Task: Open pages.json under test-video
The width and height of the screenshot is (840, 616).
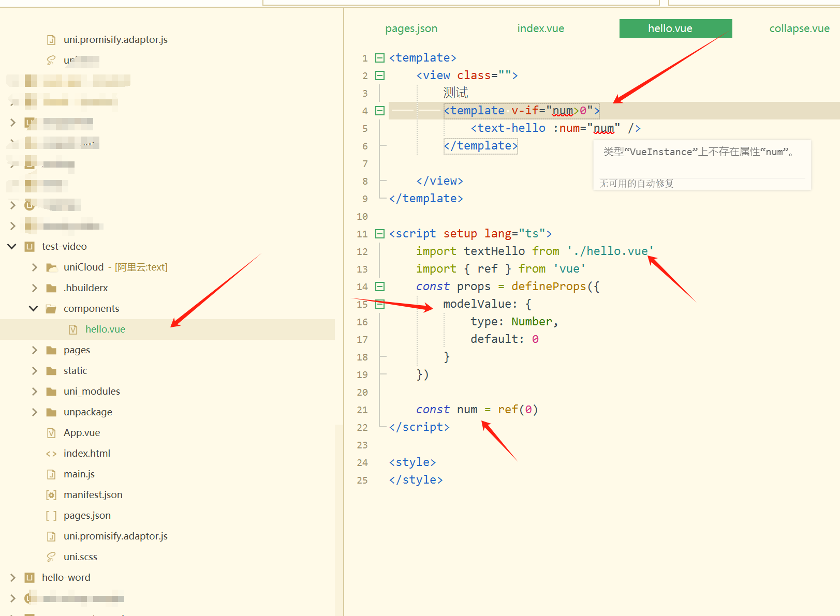Action: [87, 515]
